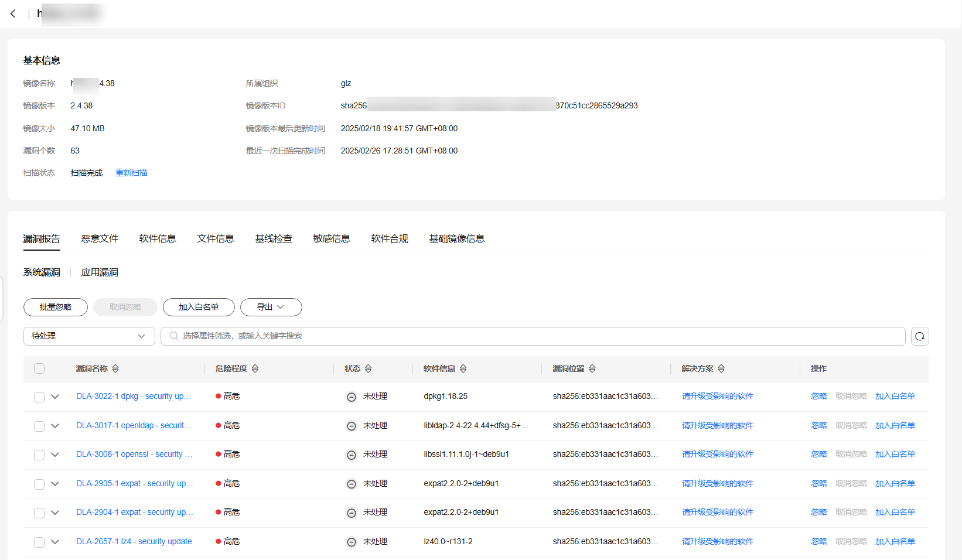Click 加入白名单 in the DLA-3017-1 openldap row
Viewport: 962px width, 560px height.
pyautogui.click(x=895, y=426)
